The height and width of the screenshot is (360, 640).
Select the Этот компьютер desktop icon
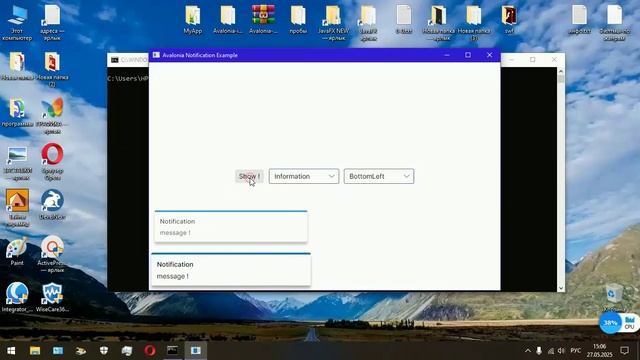click(17, 23)
